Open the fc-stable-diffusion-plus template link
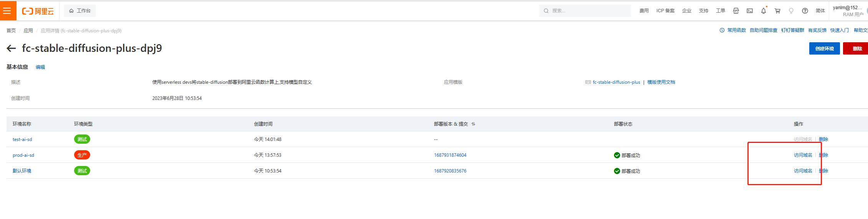The image size is (868, 219). (x=617, y=82)
